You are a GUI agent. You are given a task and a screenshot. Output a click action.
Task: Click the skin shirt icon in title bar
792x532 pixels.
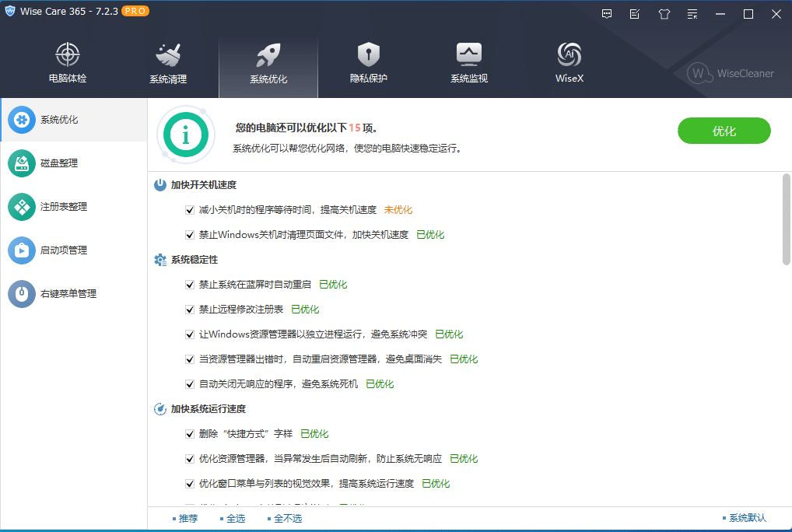click(664, 14)
